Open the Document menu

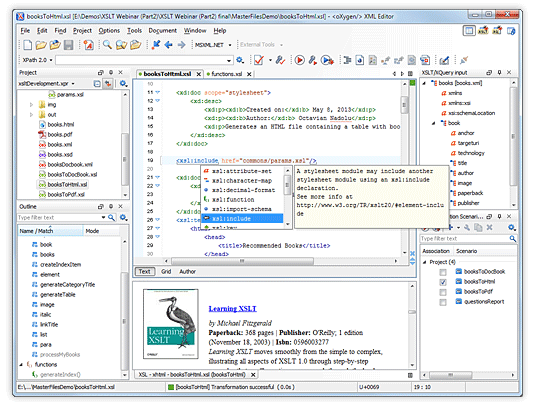(162, 31)
